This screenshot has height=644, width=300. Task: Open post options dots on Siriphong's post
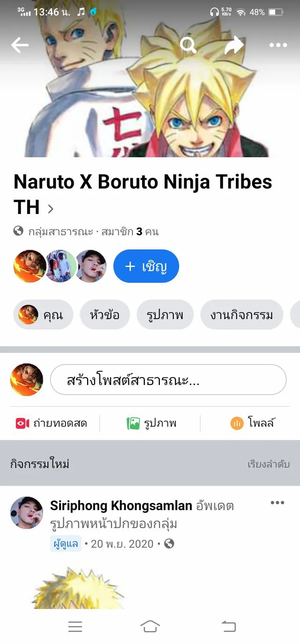click(277, 503)
